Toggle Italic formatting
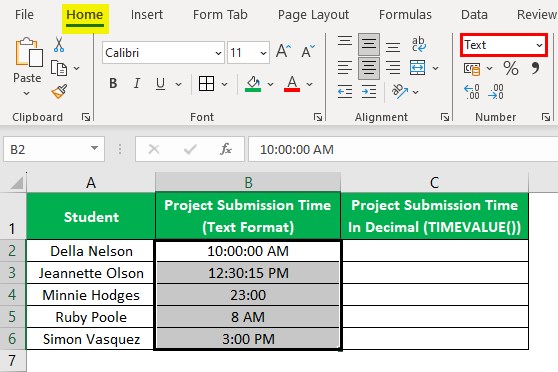 [x=136, y=84]
